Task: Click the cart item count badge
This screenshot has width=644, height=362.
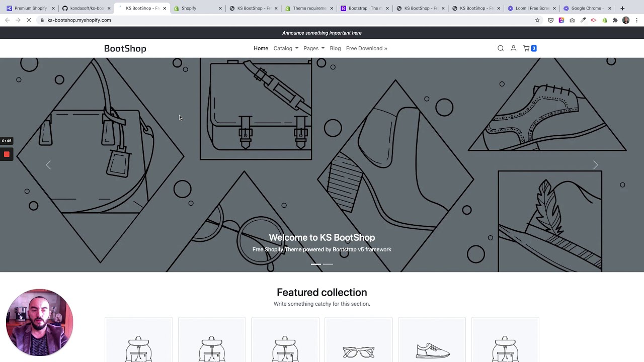Action: 534,48
